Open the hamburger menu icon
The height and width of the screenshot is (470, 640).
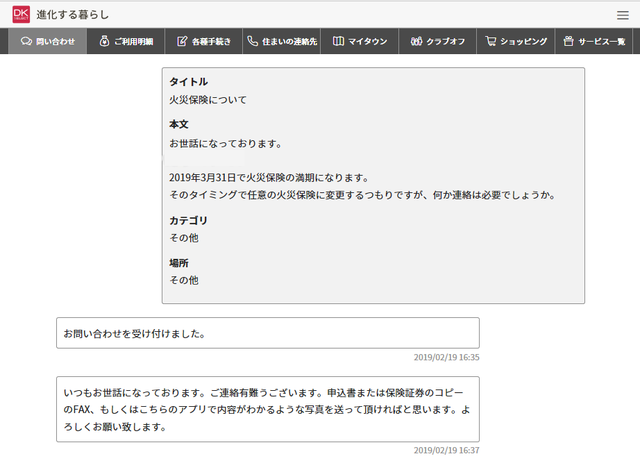622,15
